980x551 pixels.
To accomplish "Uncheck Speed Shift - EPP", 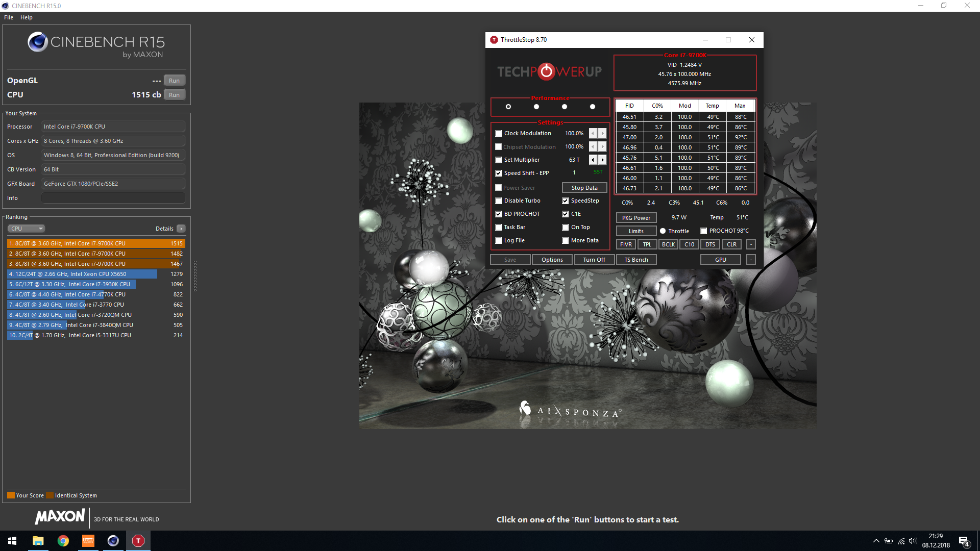I will (499, 173).
